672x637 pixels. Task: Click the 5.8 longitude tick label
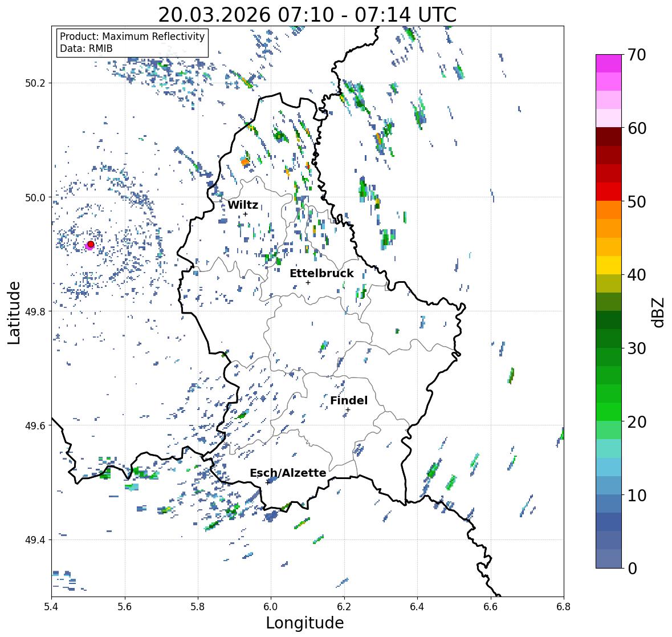198,607
